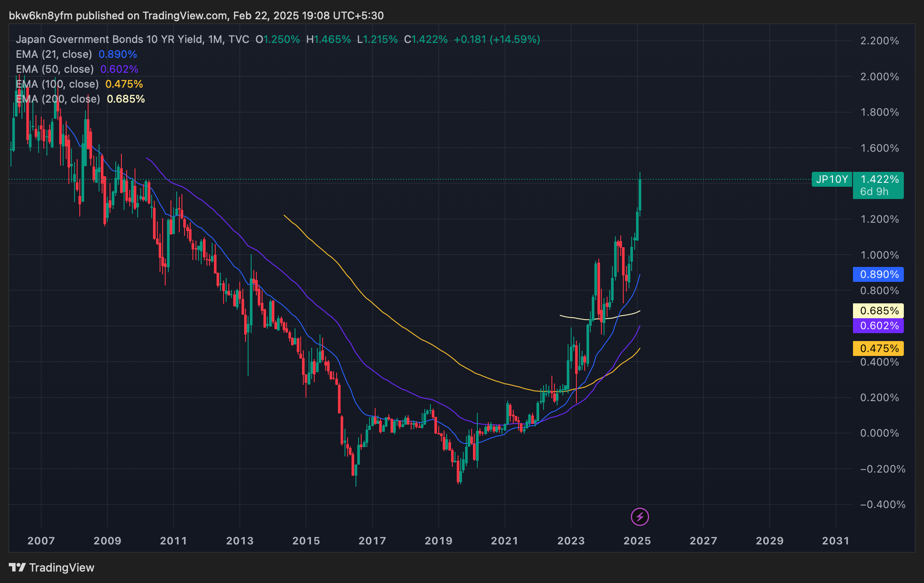This screenshot has height=583, width=924.
Task: Click the cream 0.685% EMA 200 label
Action: (878, 311)
